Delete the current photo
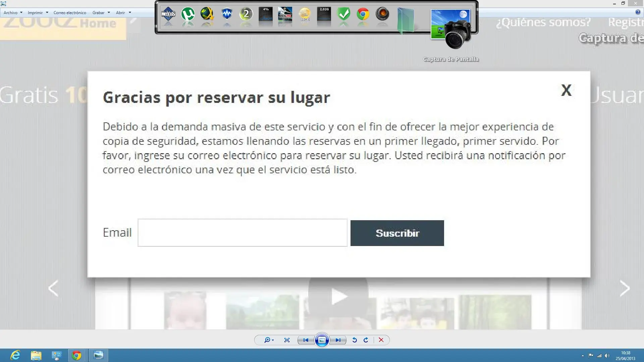Image resolution: width=644 pixels, height=362 pixels. 381,340
